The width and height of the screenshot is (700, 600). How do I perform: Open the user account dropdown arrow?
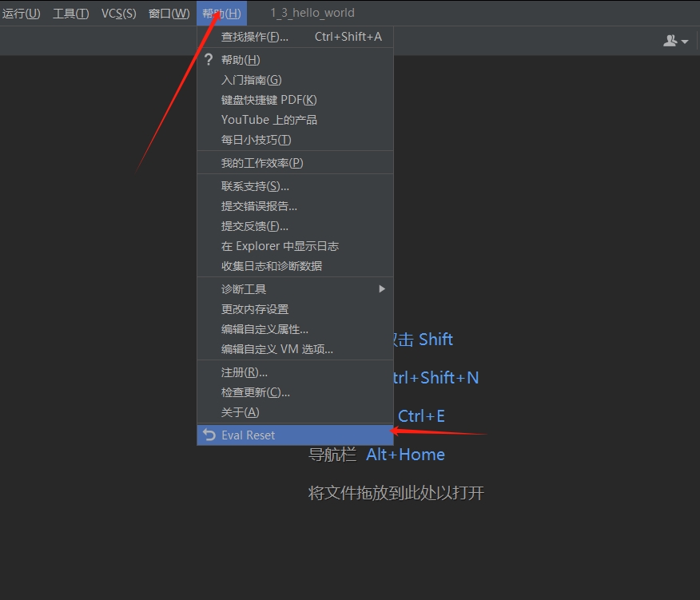pyautogui.click(x=685, y=42)
